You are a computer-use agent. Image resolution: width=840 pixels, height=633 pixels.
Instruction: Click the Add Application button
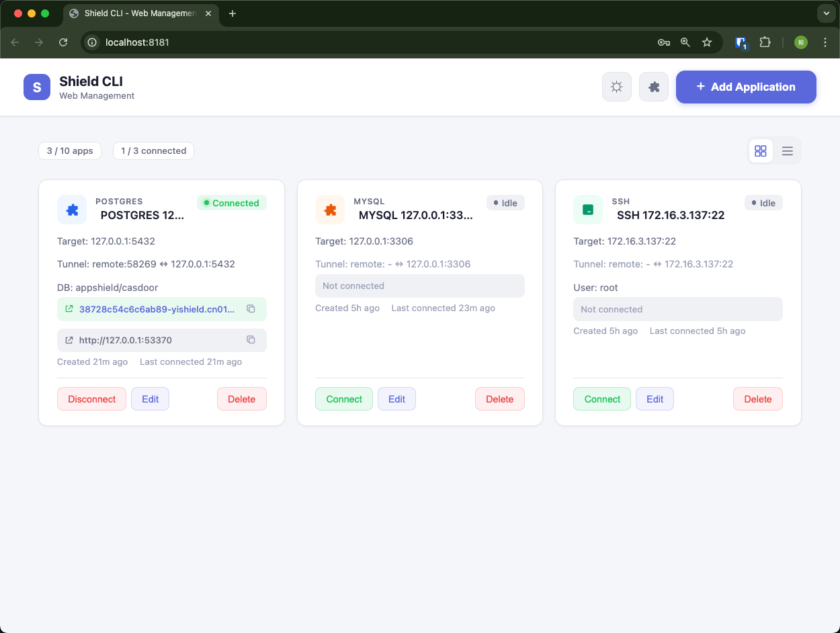pyautogui.click(x=746, y=87)
